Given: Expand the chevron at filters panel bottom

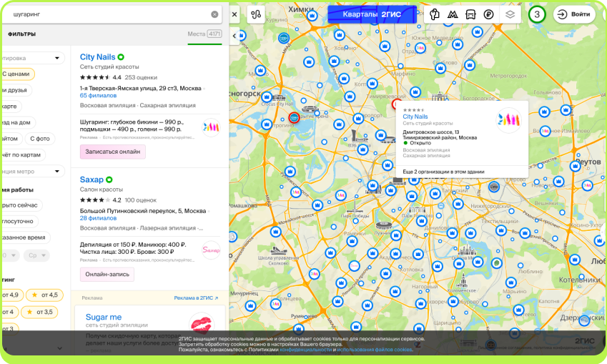Looking at the screenshot, I should [59, 348].
